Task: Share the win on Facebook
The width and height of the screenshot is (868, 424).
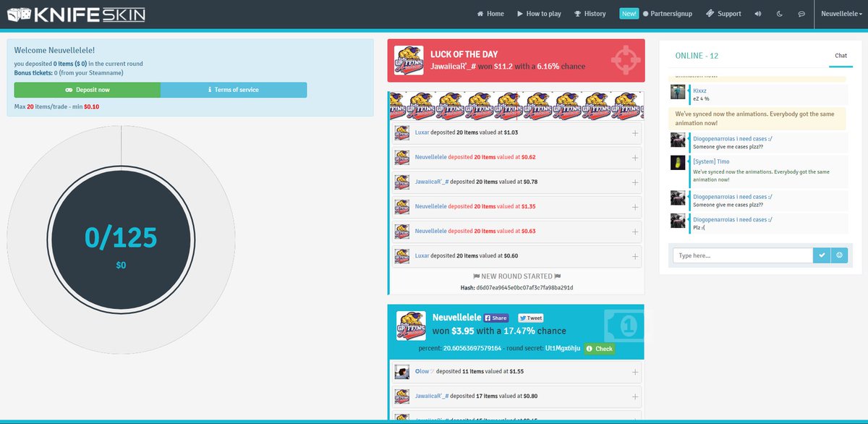Action: [496, 318]
